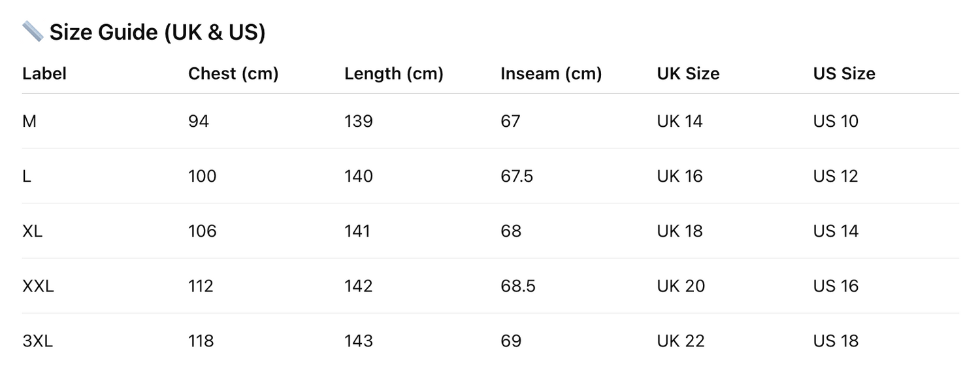This screenshot has height=387, width=980.
Task: Click the UK 14 cell
Action: [x=679, y=121]
